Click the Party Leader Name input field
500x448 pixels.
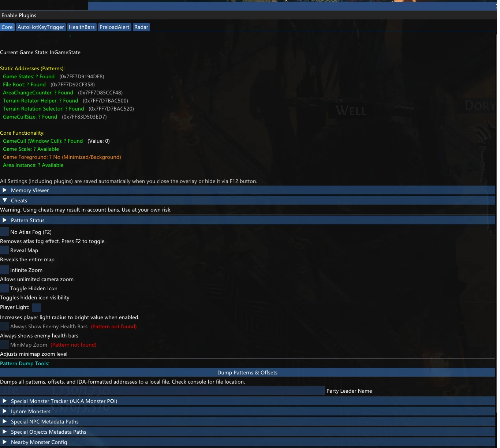click(x=162, y=391)
